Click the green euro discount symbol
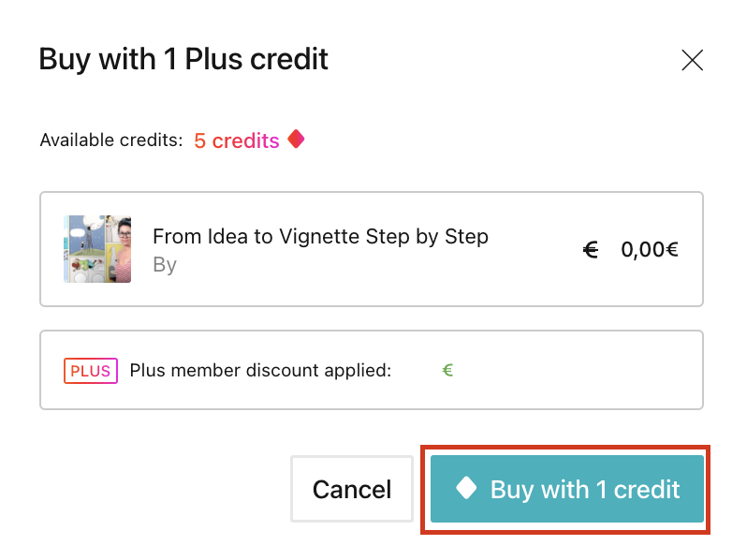The image size is (747, 560). [447, 370]
